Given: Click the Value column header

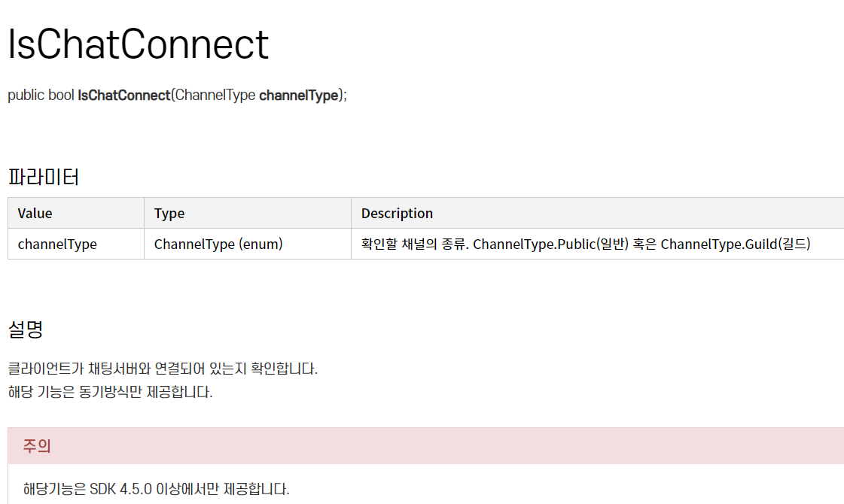Looking at the screenshot, I should click(x=35, y=214).
